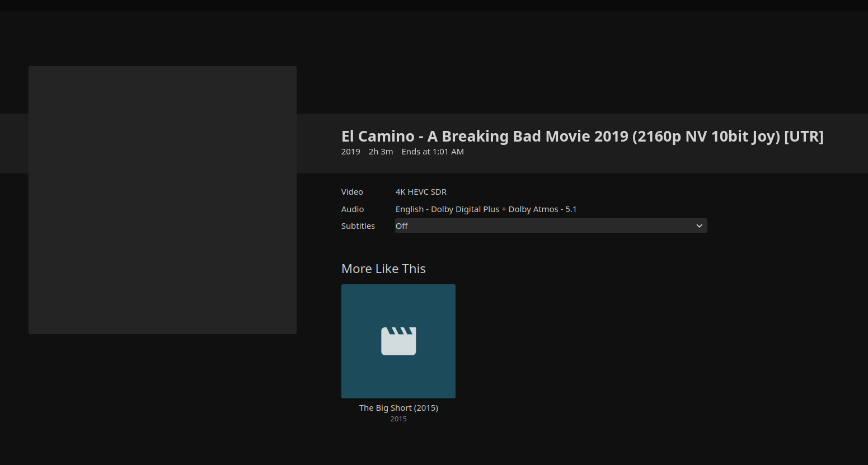Click the 2019 release year below title

(x=351, y=152)
